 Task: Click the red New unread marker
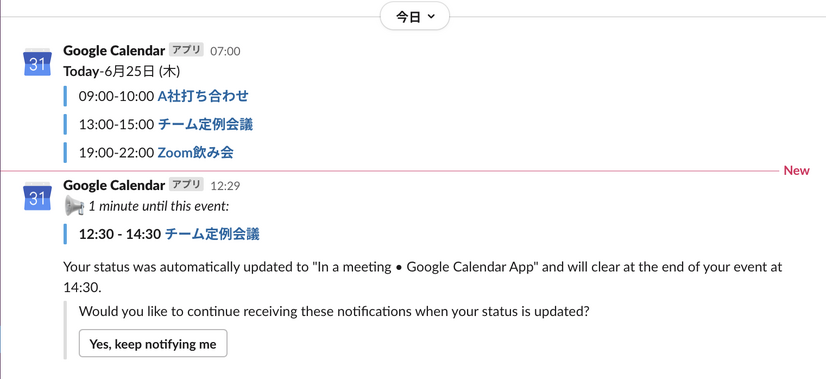(796, 171)
